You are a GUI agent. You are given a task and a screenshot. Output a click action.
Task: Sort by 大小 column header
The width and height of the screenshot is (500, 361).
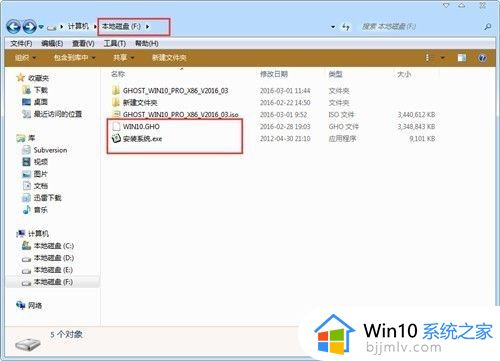pyautogui.click(x=404, y=74)
